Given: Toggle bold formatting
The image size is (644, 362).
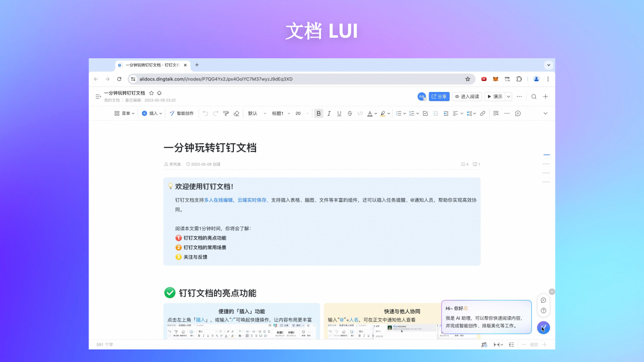Looking at the screenshot, I should (x=318, y=113).
